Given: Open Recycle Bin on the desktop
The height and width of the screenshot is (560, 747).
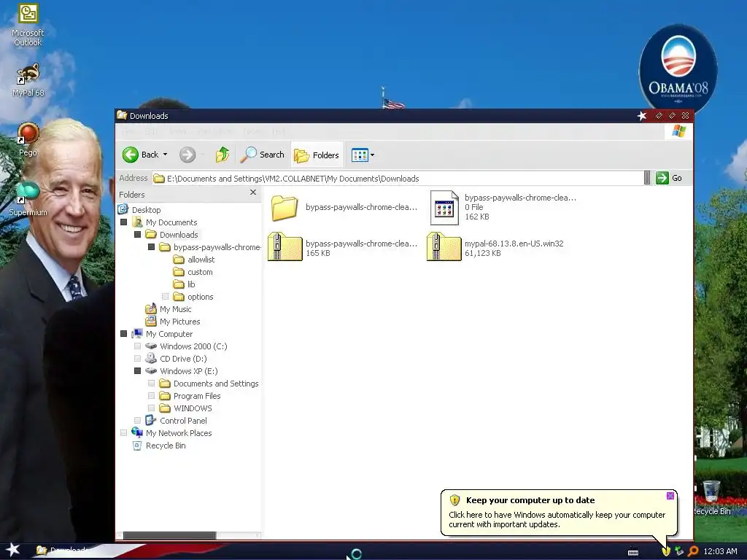Looking at the screenshot, I should [712, 498].
